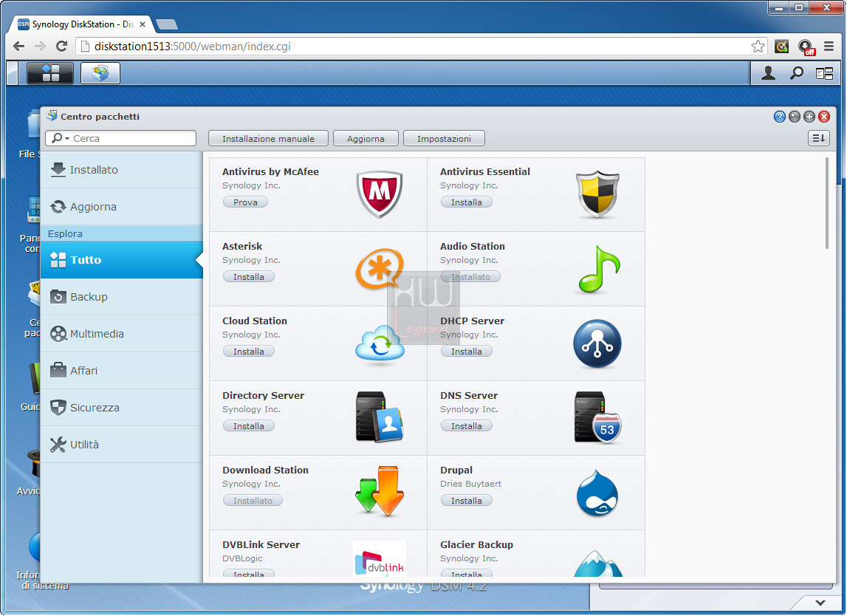
Task: Click Installa for DHCP Server
Action: [466, 352]
